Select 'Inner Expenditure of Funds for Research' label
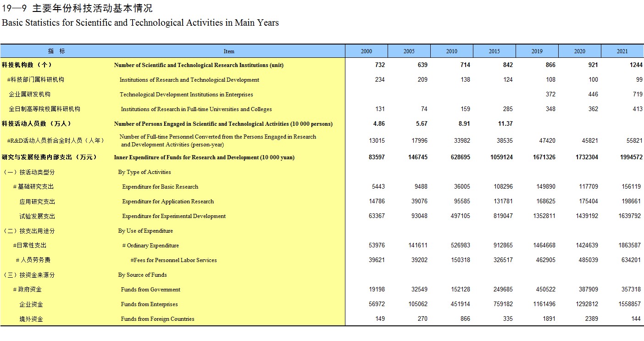 [x=204, y=157]
